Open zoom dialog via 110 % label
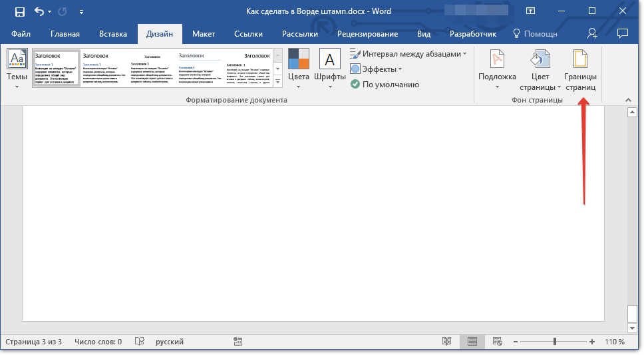The width and height of the screenshot is (644, 355). [615, 342]
